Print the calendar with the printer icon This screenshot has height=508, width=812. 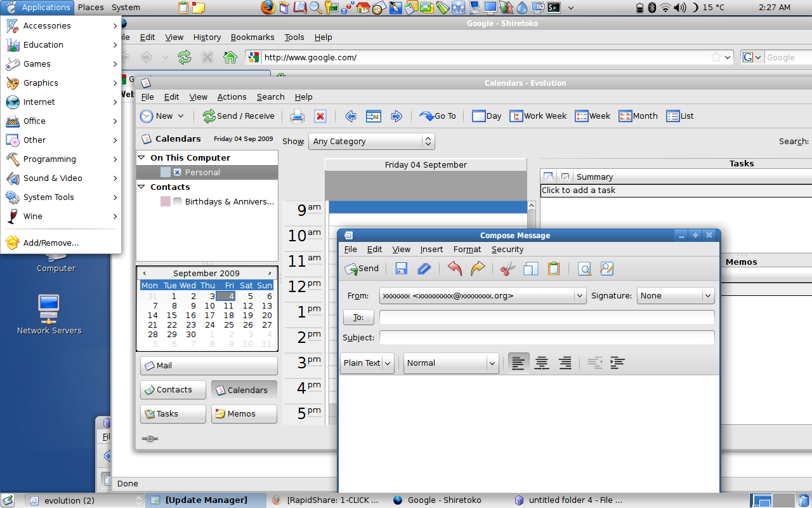click(298, 116)
